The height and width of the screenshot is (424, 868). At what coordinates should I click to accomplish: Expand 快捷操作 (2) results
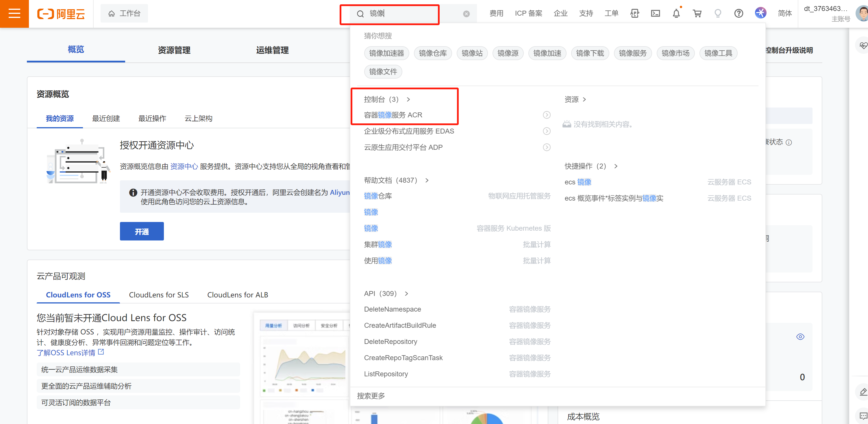point(591,166)
